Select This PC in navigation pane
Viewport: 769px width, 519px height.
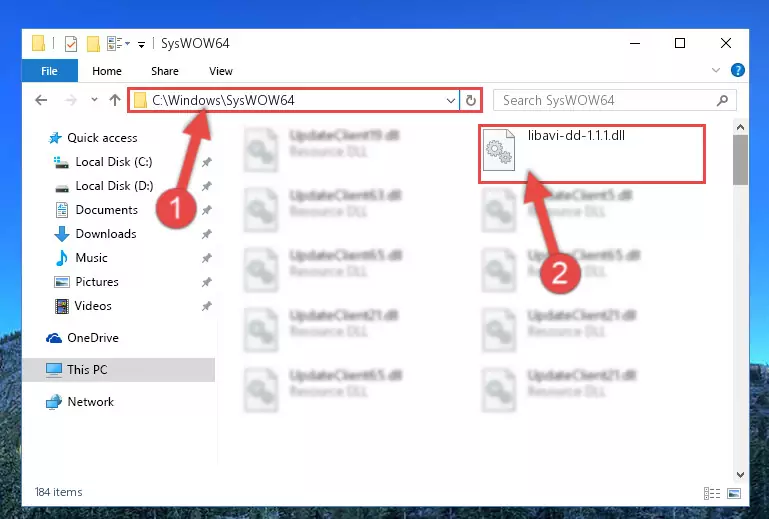point(87,370)
